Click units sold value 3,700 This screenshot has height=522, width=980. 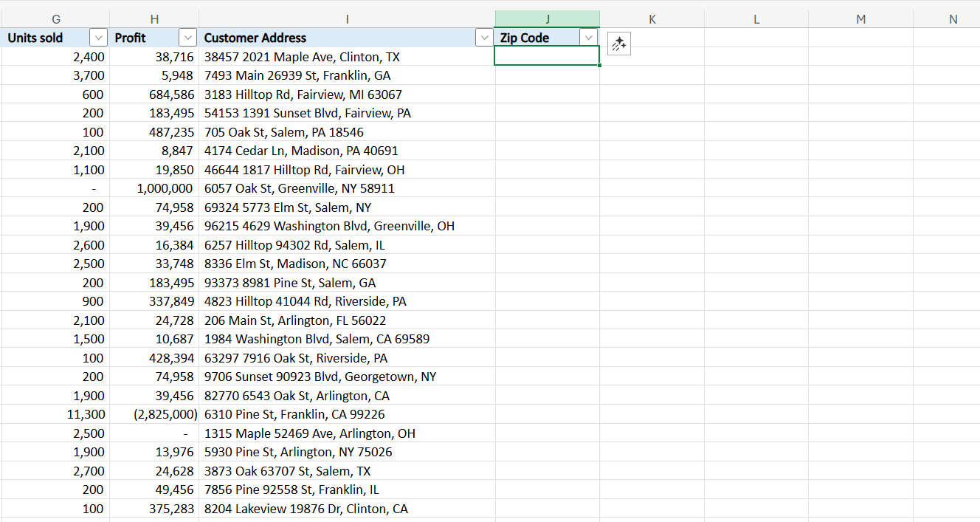point(55,75)
